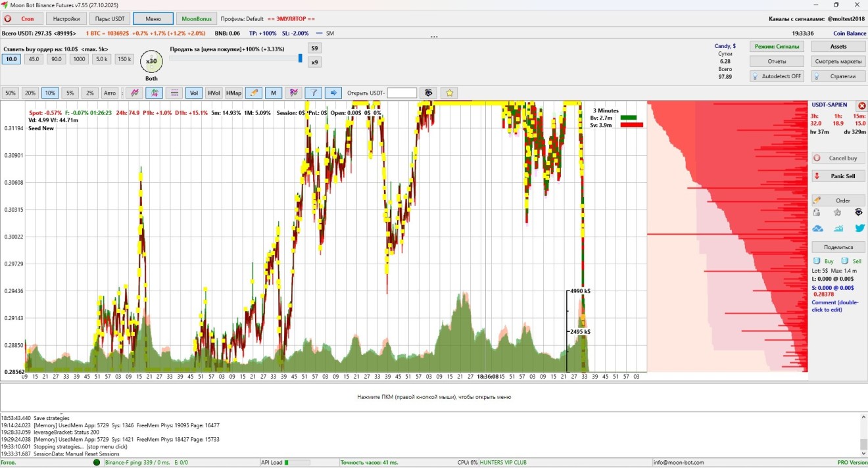
Task: Select the 2% chart scale button
Action: [90, 93]
